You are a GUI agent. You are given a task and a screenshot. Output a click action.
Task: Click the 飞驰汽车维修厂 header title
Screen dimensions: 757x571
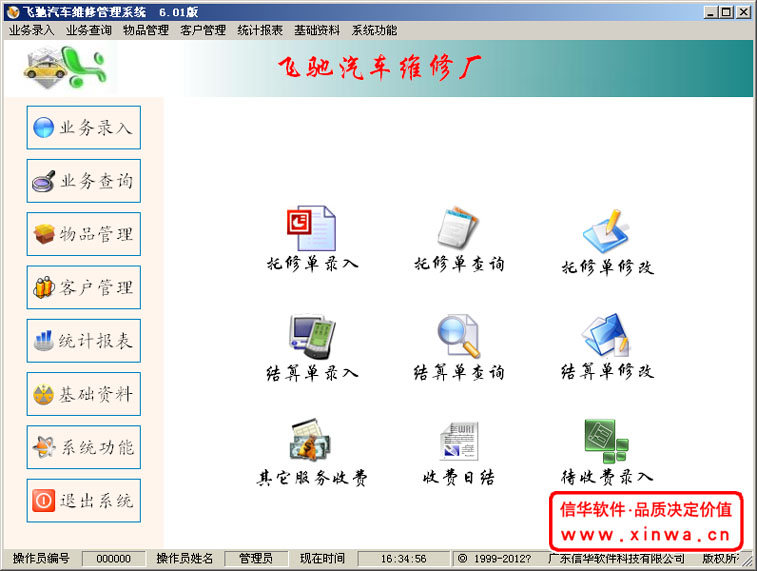click(x=379, y=67)
